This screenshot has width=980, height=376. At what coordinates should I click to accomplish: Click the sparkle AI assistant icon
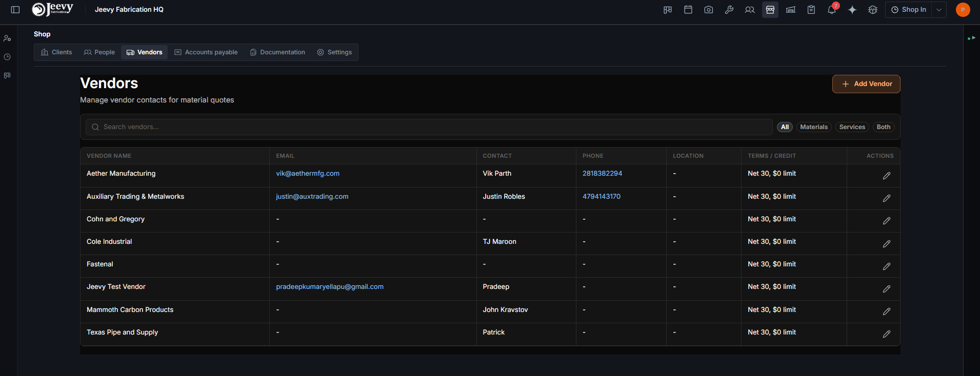point(852,10)
